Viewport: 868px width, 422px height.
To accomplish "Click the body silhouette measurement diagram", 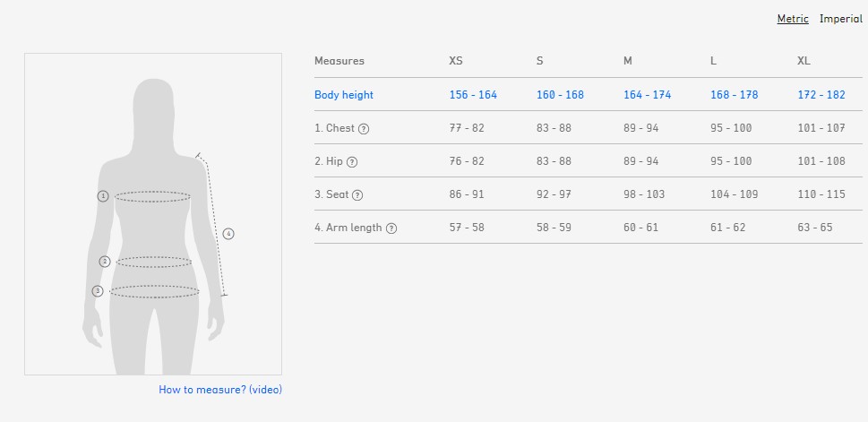I will click(x=153, y=215).
